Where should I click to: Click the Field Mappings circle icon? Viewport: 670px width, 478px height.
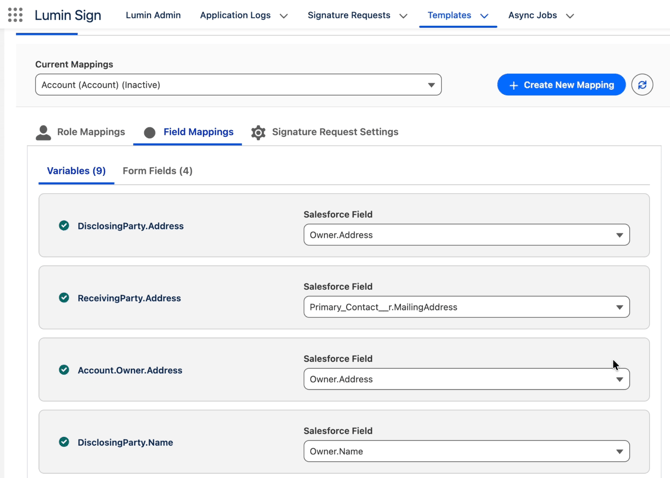point(150,132)
